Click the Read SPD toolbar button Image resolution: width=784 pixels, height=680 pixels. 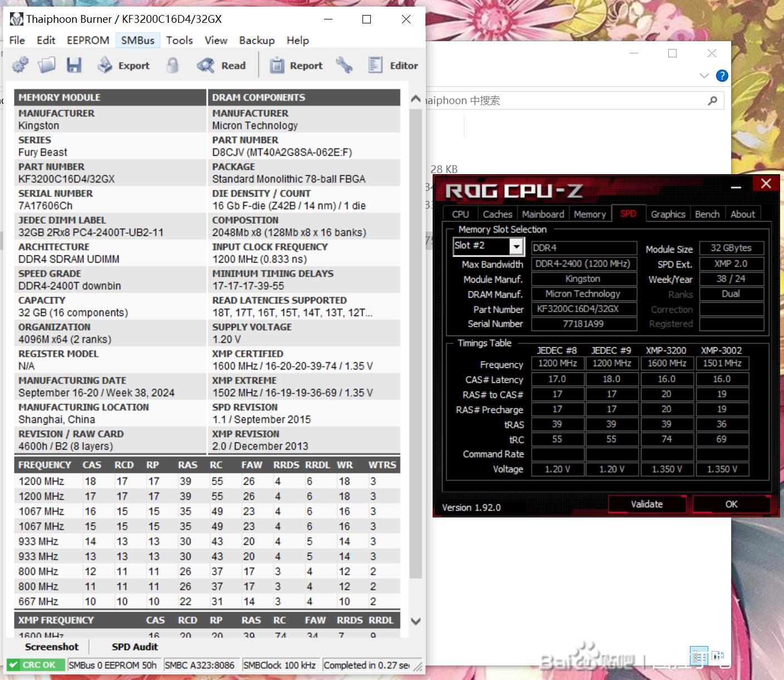coord(221,65)
